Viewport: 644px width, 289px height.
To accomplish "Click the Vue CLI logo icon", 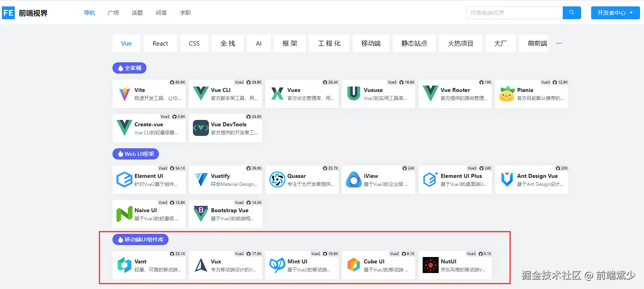I will point(201,94).
